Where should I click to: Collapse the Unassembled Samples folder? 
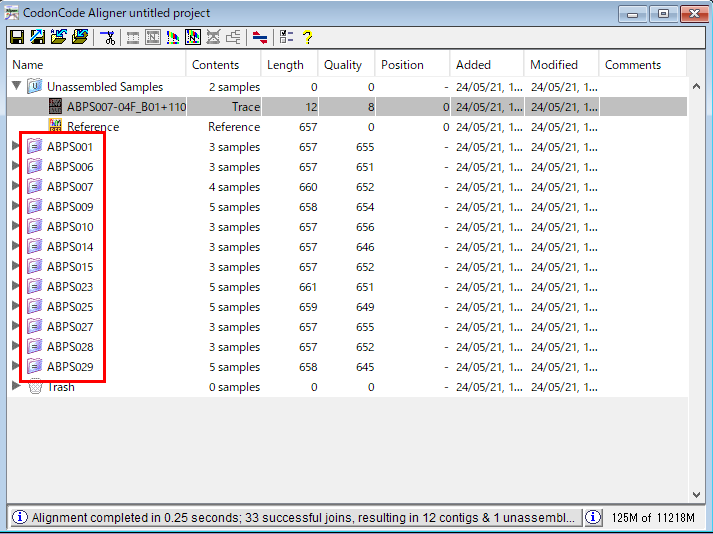[x=16, y=87]
